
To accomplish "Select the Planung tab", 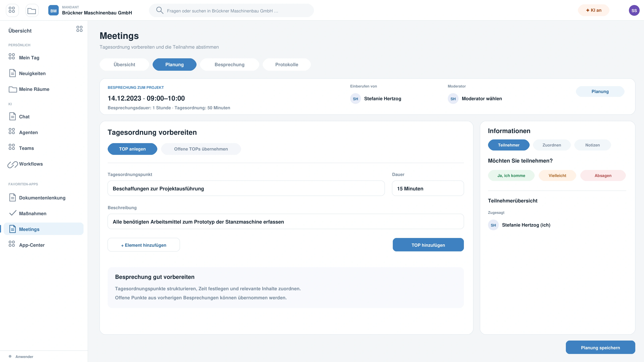I will tap(174, 65).
